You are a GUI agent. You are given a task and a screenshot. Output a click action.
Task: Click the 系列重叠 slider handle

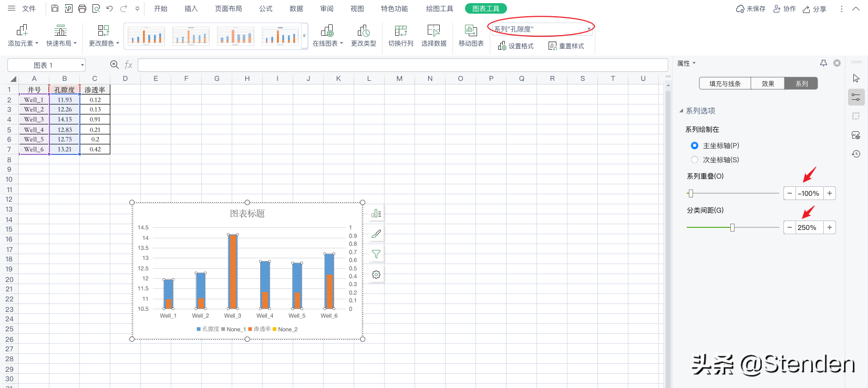[x=691, y=193]
